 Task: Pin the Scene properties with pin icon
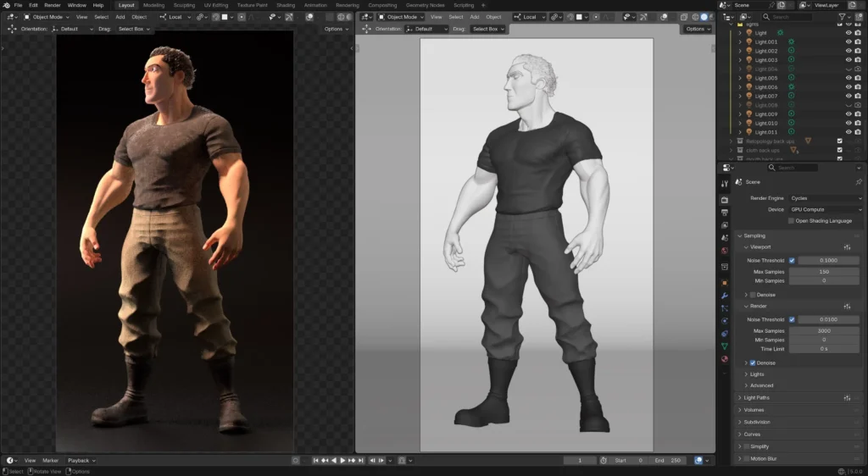(x=859, y=182)
